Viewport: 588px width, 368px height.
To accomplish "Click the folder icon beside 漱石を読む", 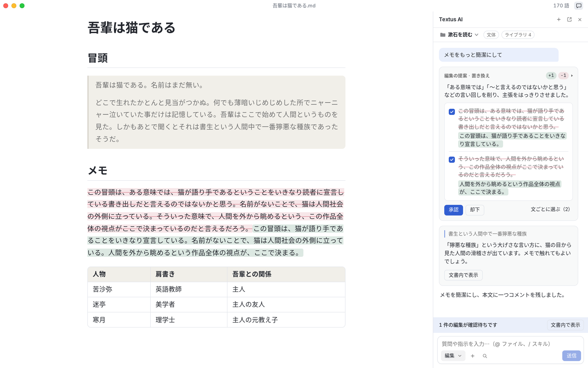I will coord(443,35).
